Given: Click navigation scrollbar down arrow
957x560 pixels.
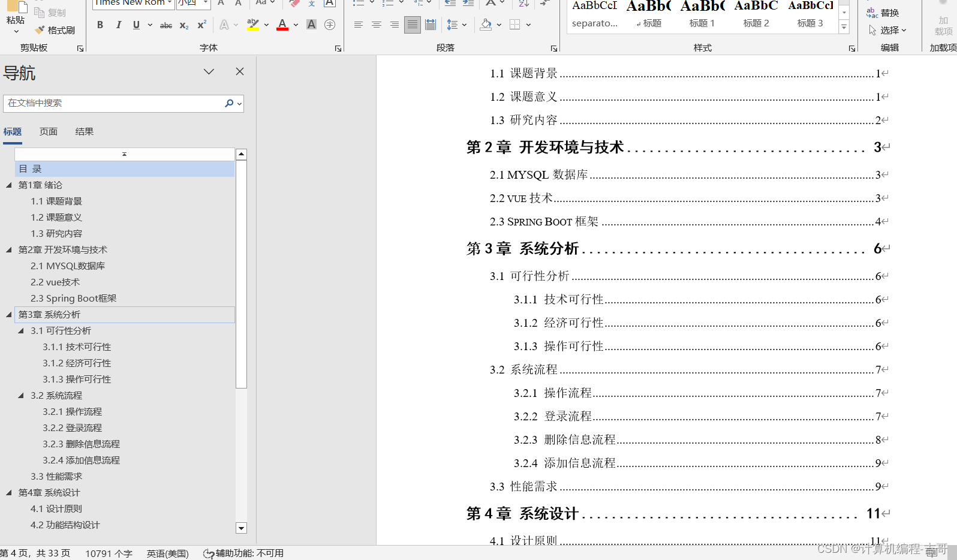Looking at the screenshot, I should pyautogui.click(x=241, y=528).
